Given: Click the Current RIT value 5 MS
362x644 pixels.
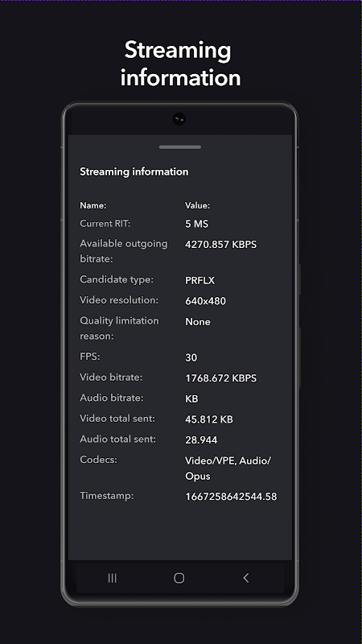Looking at the screenshot, I should [x=196, y=224].
